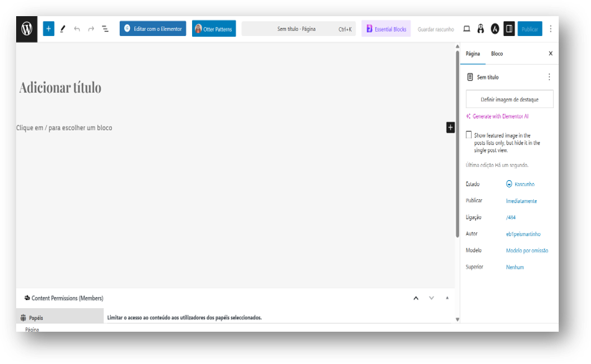Click the editor vertical scrollbar
Image resolution: width=591 pixels, height=364 pixels.
[x=457, y=144]
